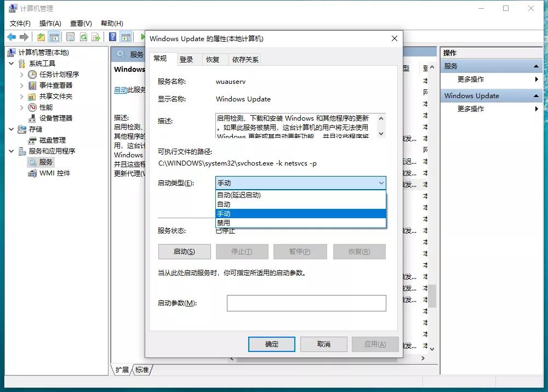Click the 存储 storage icon in tree
This screenshot has width=548, height=392.
click(x=22, y=129)
